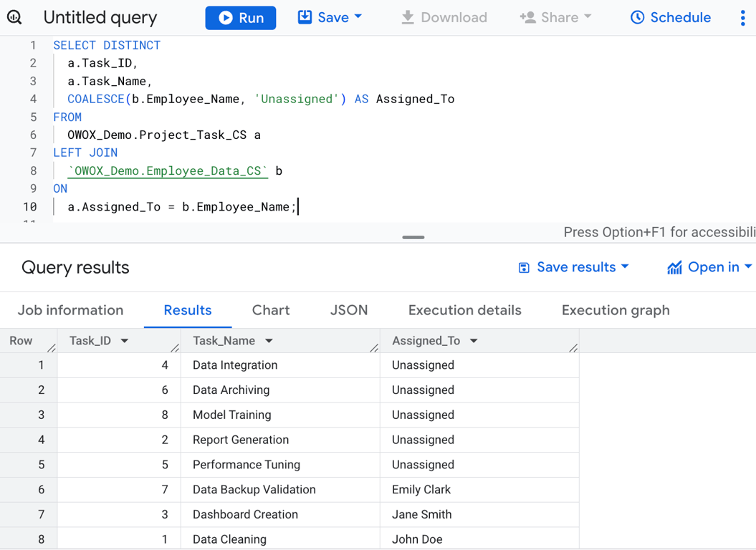Open the Assigned_To column menu arrow
The height and width of the screenshot is (550, 756).
[x=474, y=342]
